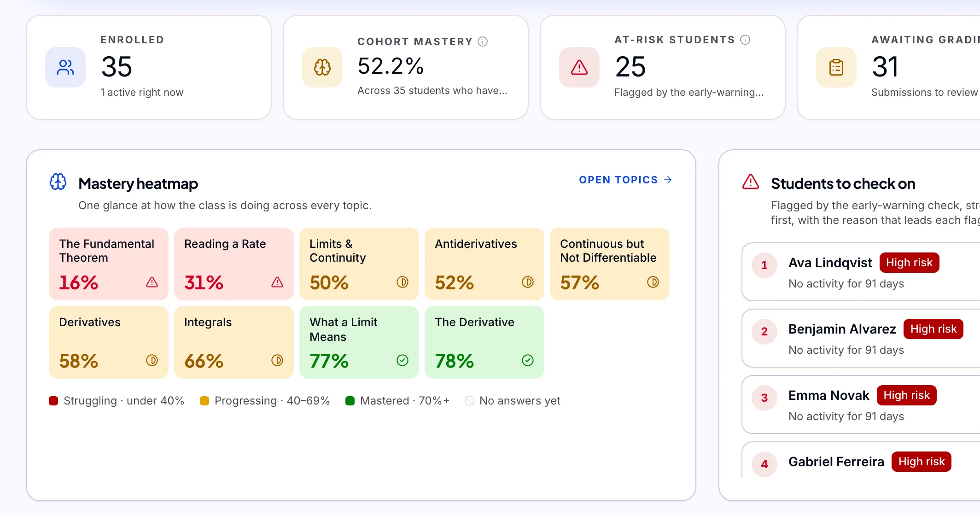This screenshot has width=980, height=516.
Task: Click mastered check icon on The Derivative tile
Action: tap(528, 360)
